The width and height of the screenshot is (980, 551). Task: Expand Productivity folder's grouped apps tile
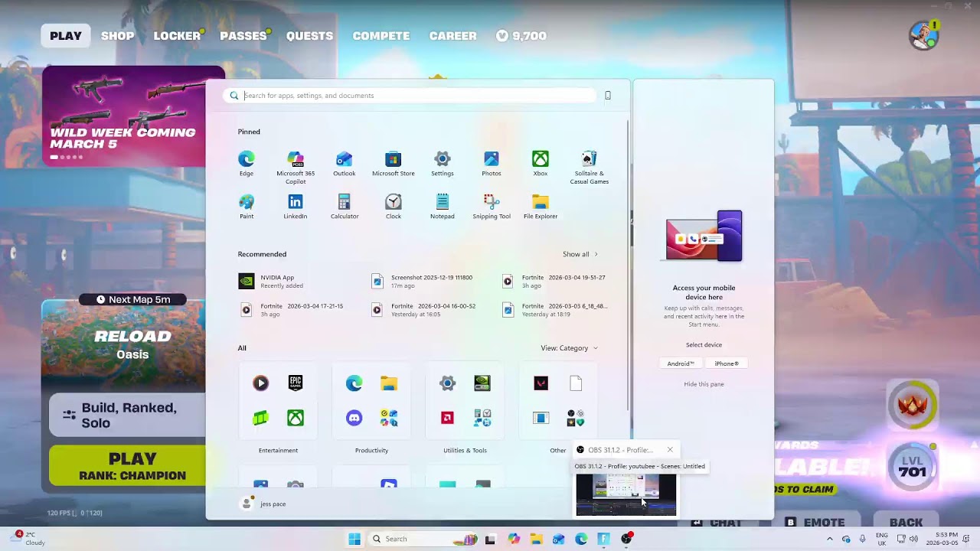[389, 418]
